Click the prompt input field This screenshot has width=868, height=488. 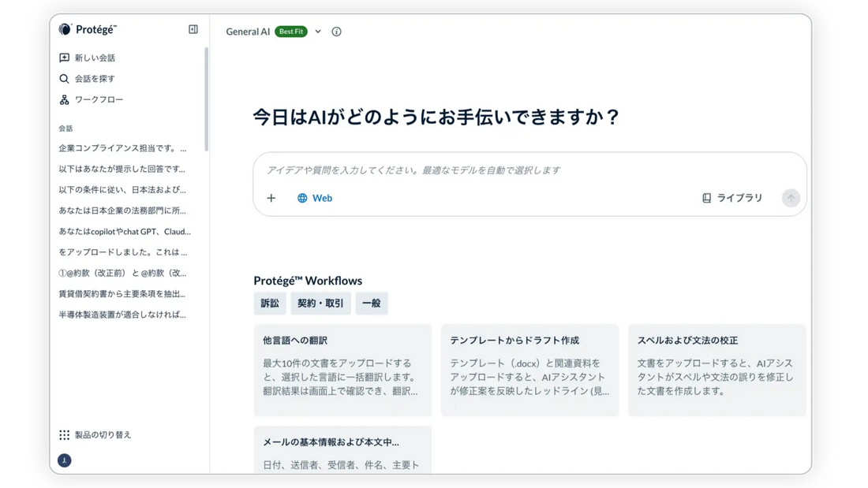529,170
